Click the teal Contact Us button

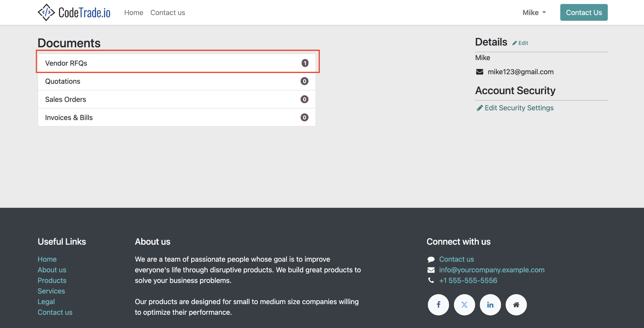[584, 13]
